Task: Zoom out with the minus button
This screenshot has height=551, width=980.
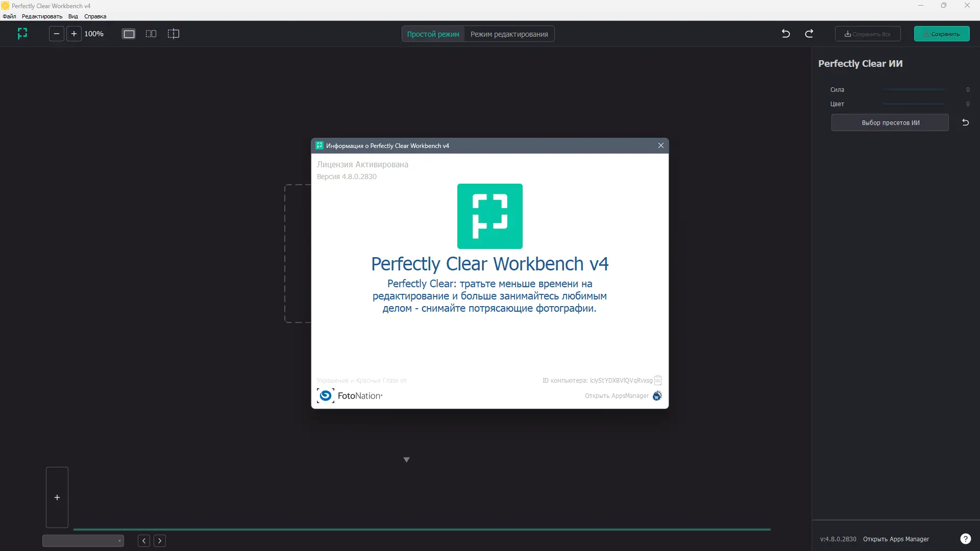Action: click(x=57, y=34)
